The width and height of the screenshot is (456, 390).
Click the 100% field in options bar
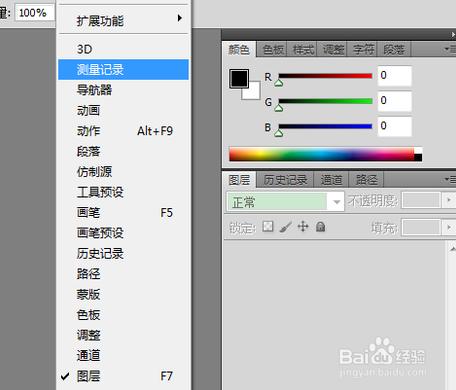click(35, 13)
